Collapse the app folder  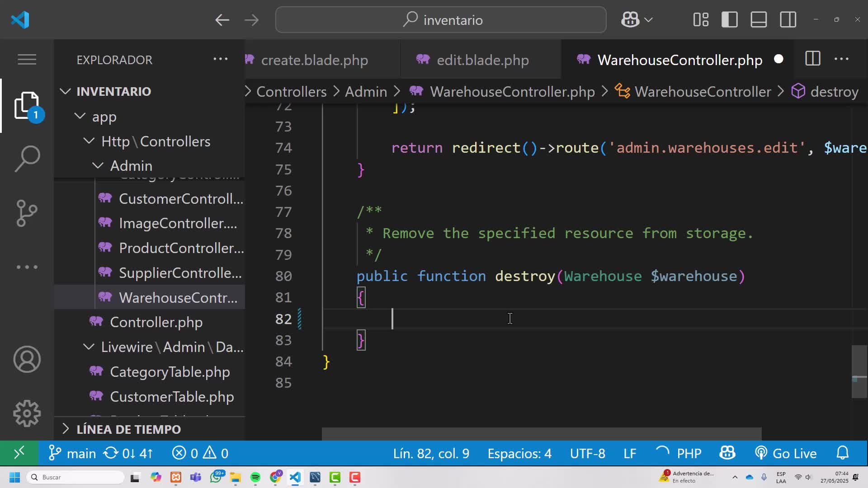point(149,117)
